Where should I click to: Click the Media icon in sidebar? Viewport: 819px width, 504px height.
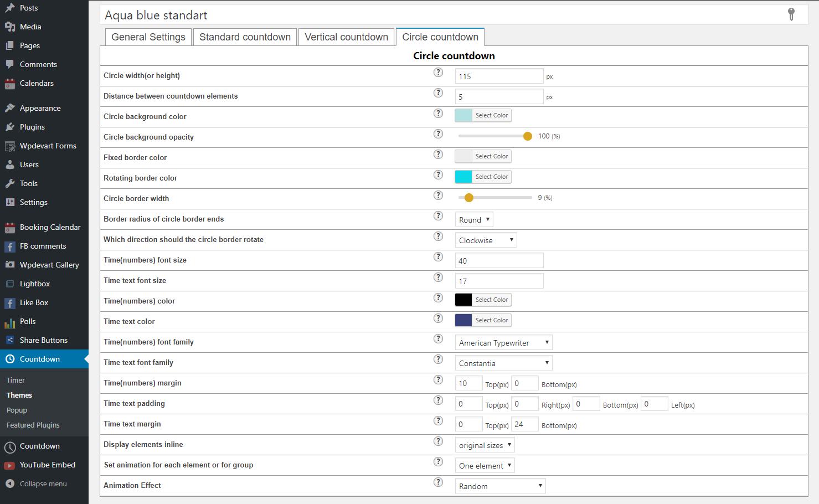10,27
